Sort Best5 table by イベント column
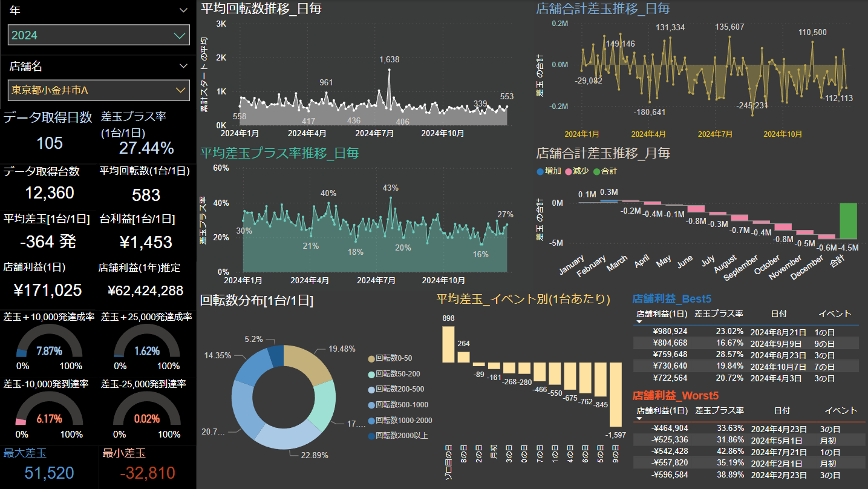Viewport: 868px width, 489px height. click(x=834, y=313)
